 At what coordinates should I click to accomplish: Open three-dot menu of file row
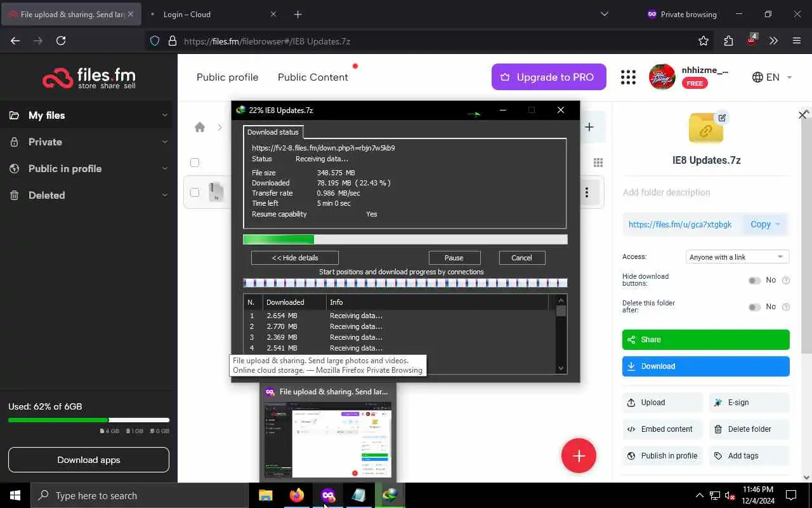click(587, 192)
